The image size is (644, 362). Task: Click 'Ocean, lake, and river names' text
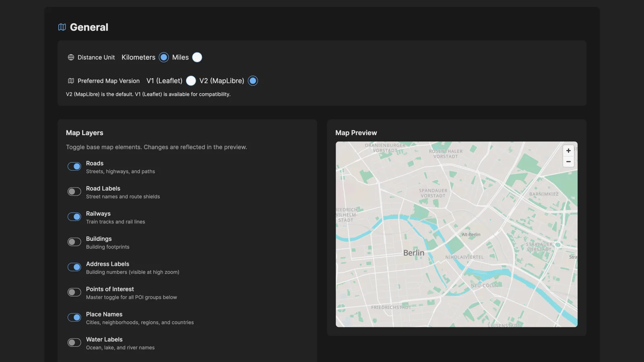coord(120,348)
